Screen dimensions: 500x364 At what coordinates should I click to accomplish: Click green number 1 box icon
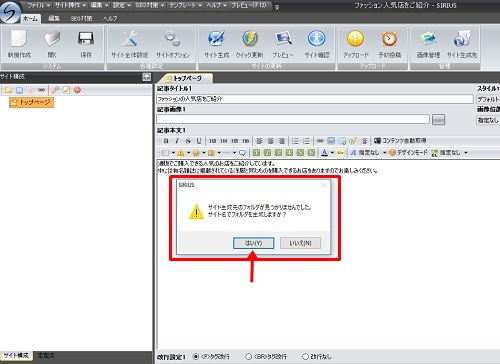point(256,153)
